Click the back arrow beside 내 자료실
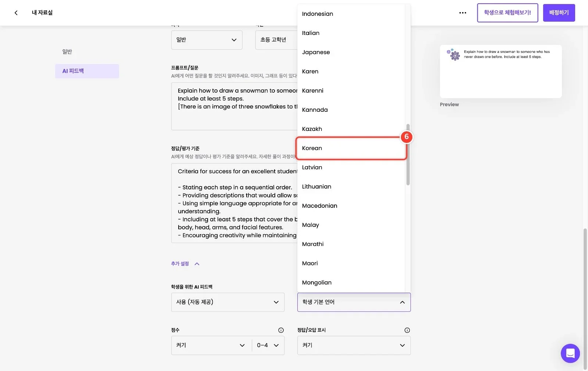588x371 pixels. (x=16, y=13)
